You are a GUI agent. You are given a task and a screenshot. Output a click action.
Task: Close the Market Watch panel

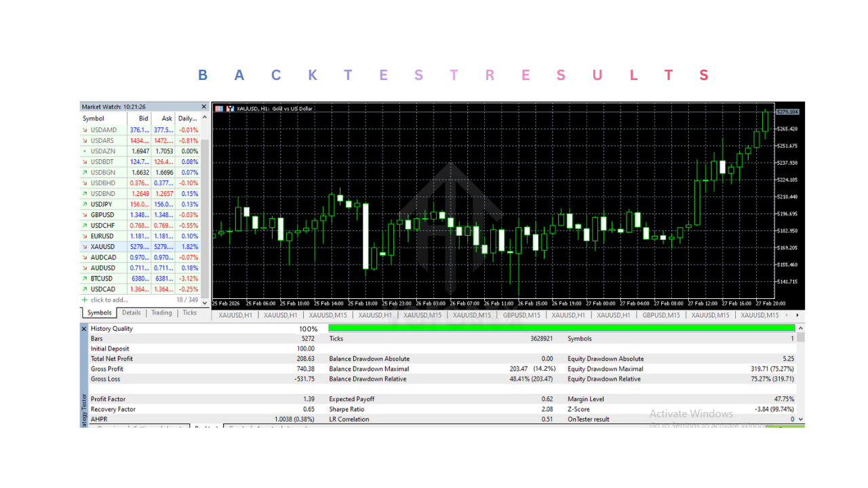[203, 106]
